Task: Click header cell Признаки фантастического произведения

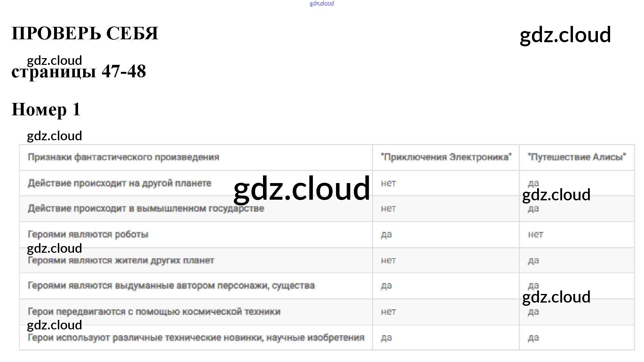Action: point(123,157)
